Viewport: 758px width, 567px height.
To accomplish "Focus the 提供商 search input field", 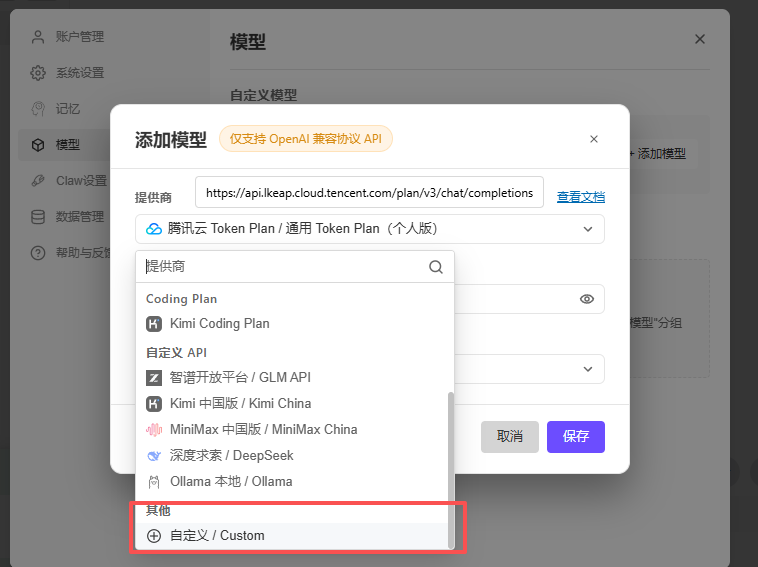I will click(x=285, y=267).
